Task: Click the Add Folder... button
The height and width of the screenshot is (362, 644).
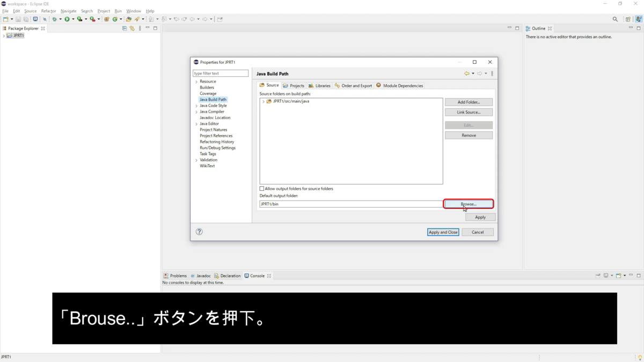Action: point(469,102)
